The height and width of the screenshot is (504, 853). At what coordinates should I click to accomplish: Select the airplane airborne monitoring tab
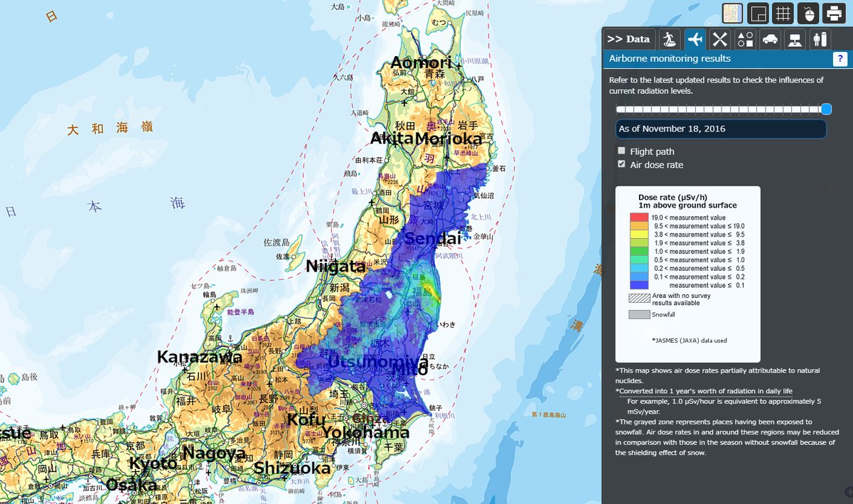[694, 39]
